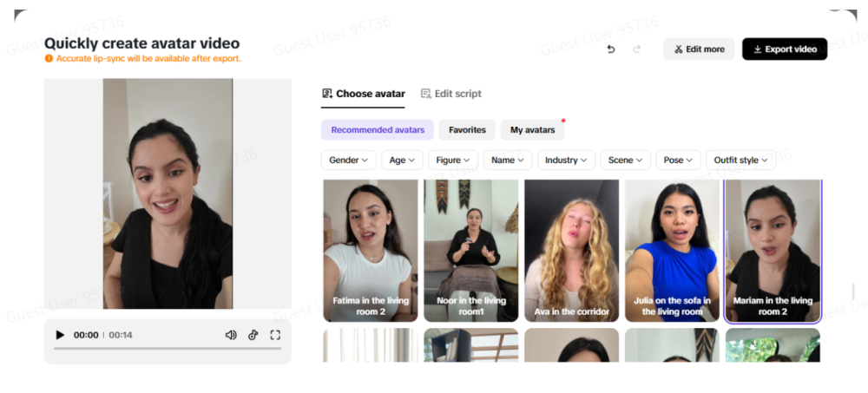Expand the Industry filter dropdown
Image resolution: width=868 pixels, height=393 pixels.
[566, 160]
